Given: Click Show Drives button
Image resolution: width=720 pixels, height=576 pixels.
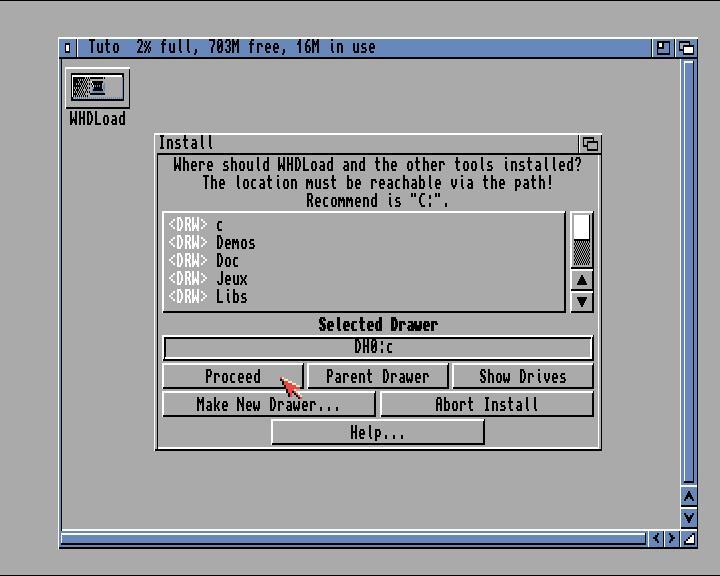Looking at the screenshot, I should 523,376.
